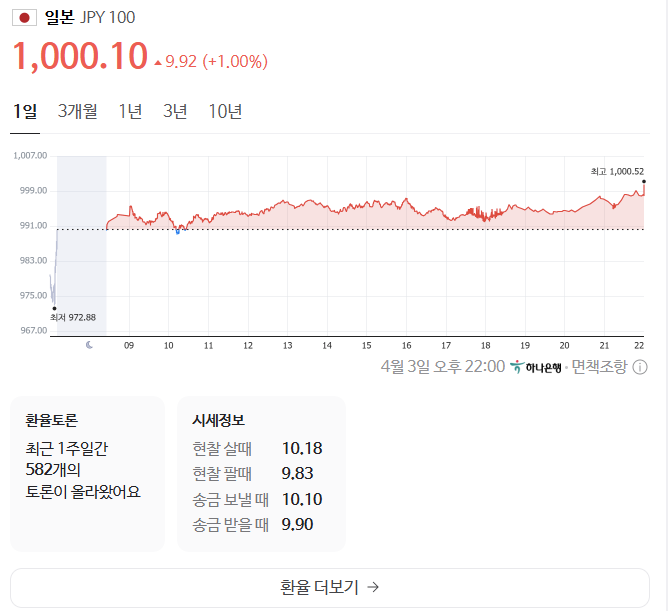Click the 시세정보 card heading
Screen dimensions: 668x611
[x=218, y=420]
